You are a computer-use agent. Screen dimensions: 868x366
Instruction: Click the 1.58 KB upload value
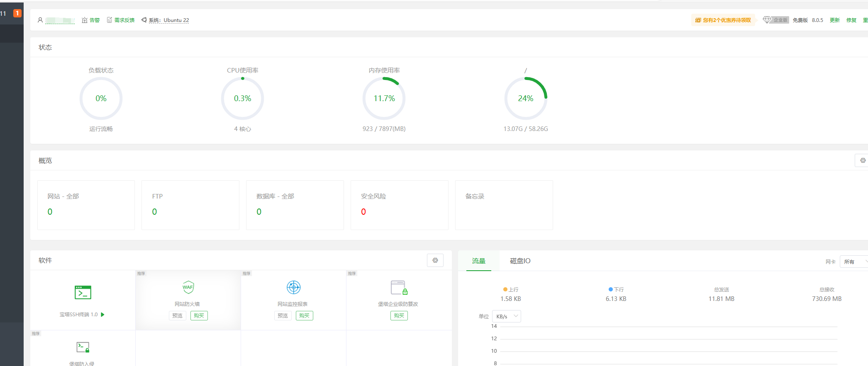[x=511, y=299]
